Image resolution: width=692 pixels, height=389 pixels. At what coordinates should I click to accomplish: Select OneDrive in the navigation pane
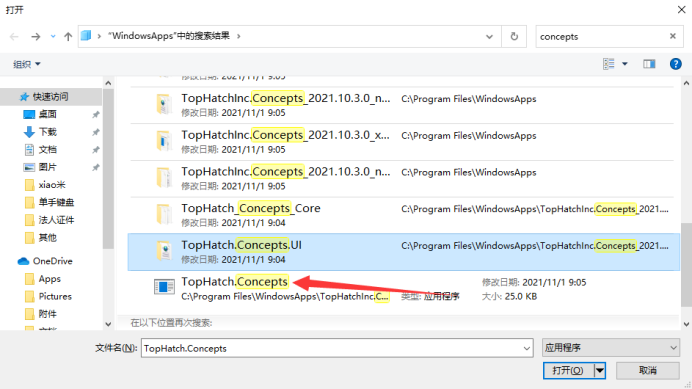pos(52,261)
